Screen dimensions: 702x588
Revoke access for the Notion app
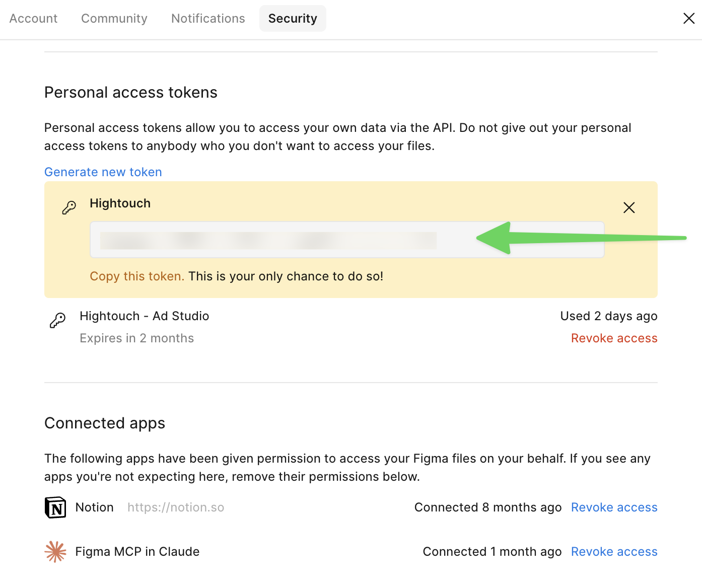tap(614, 507)
